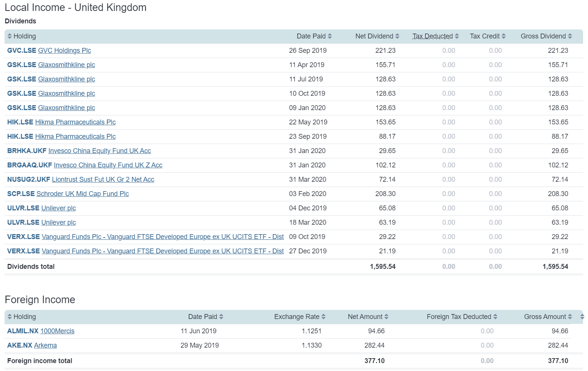Open Schroder UK Mid Cap Fund Plc link

pos(83,194)
